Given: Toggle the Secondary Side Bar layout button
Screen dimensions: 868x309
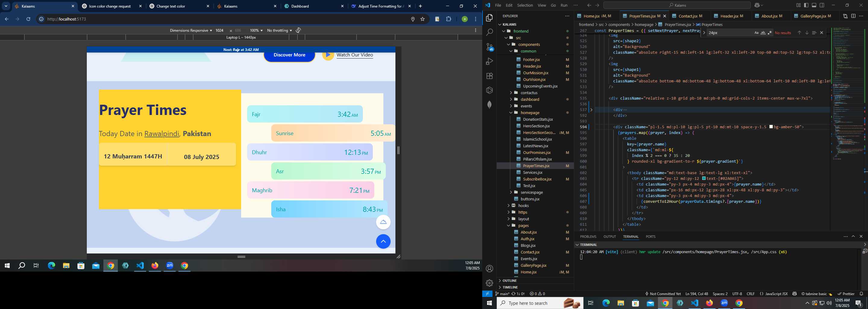Looking at the screenshot, I should point(822,5).
